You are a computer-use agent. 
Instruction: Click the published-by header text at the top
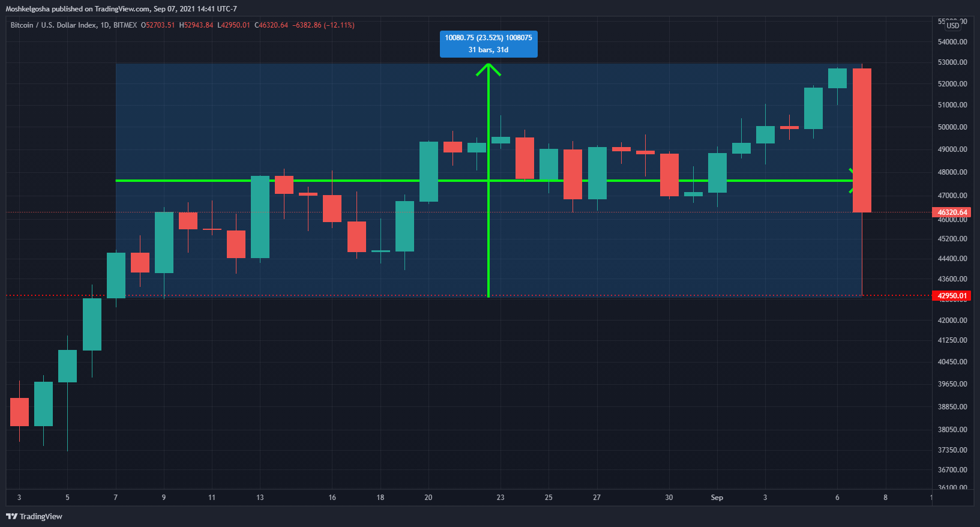[121, 9]
